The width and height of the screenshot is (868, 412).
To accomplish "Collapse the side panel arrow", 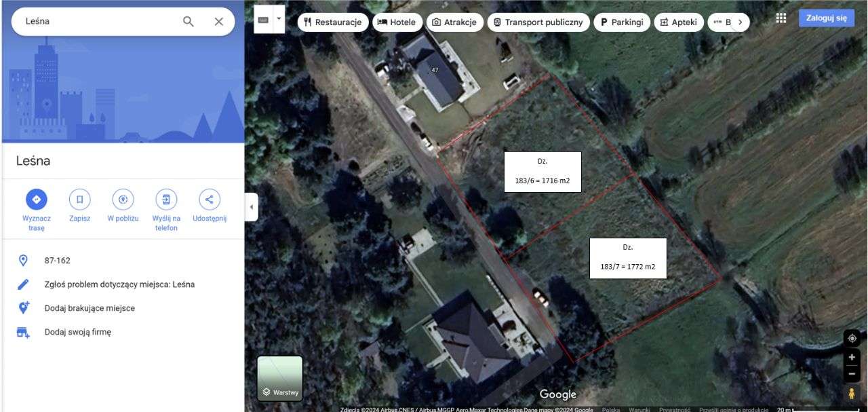I will tap(252, 206).
